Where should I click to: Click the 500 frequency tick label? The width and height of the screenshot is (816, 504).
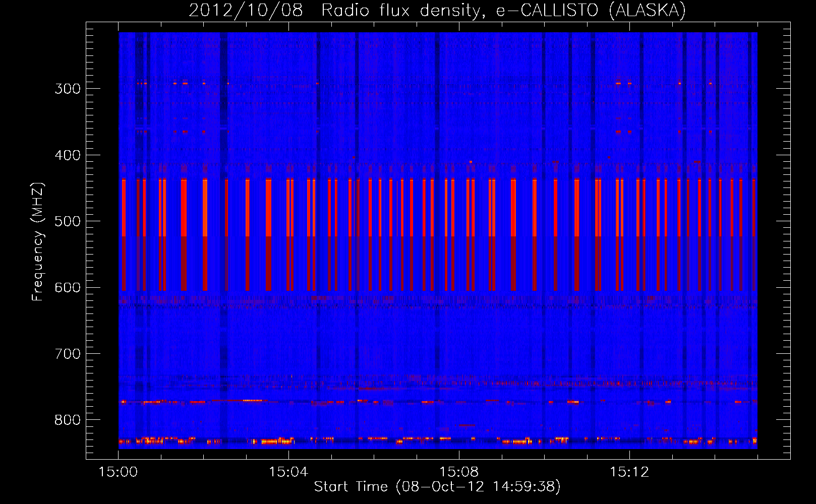coord(68,221)
